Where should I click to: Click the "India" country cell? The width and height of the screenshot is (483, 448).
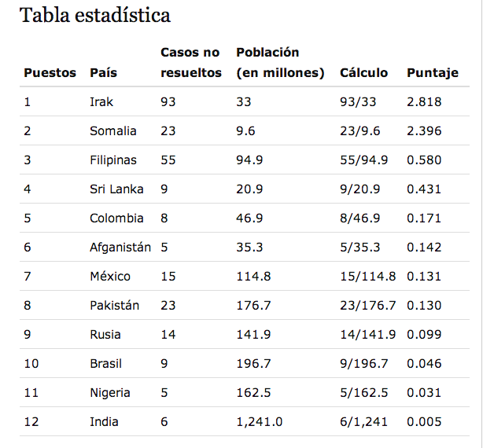pos(104,422)
